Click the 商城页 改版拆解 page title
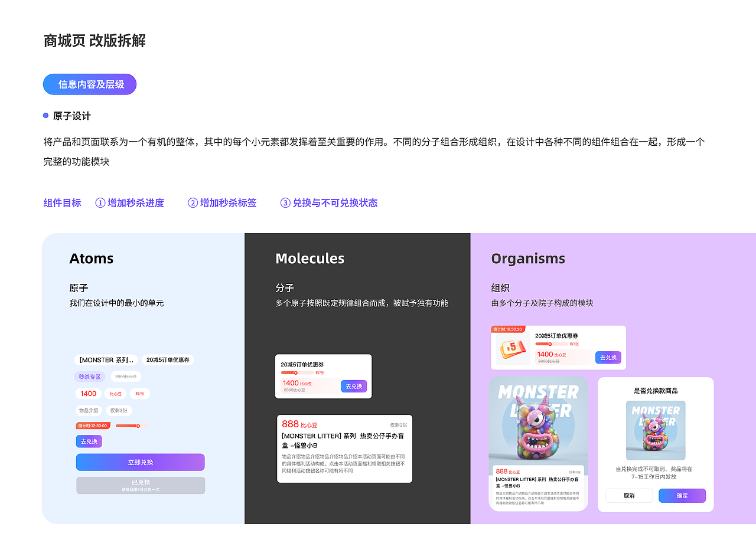756x550 pixels. tap(94, 41)
